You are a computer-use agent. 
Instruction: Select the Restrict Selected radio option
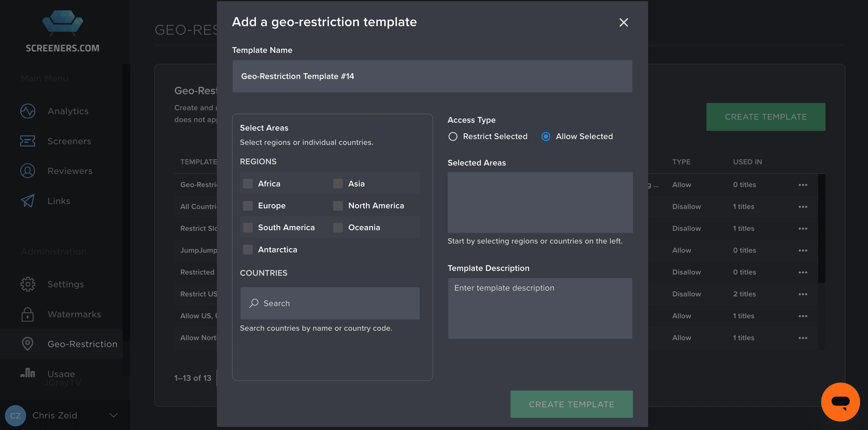(453, 136)
